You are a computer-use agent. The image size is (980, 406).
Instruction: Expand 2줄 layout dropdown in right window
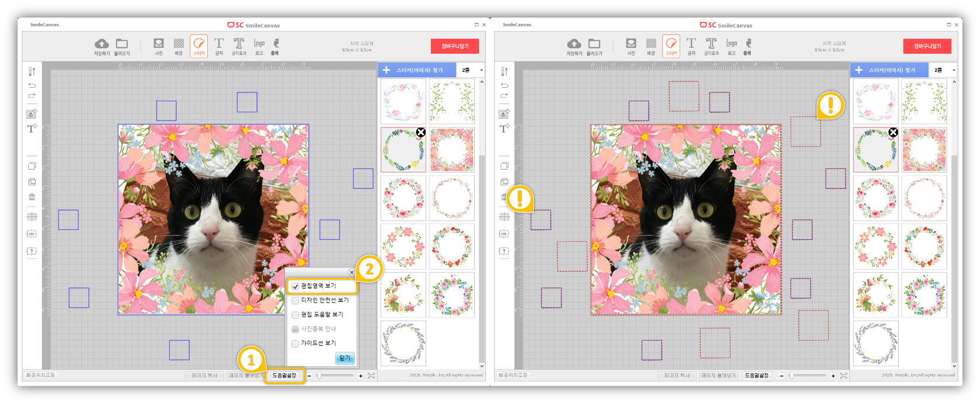click(x=943, y=70)
